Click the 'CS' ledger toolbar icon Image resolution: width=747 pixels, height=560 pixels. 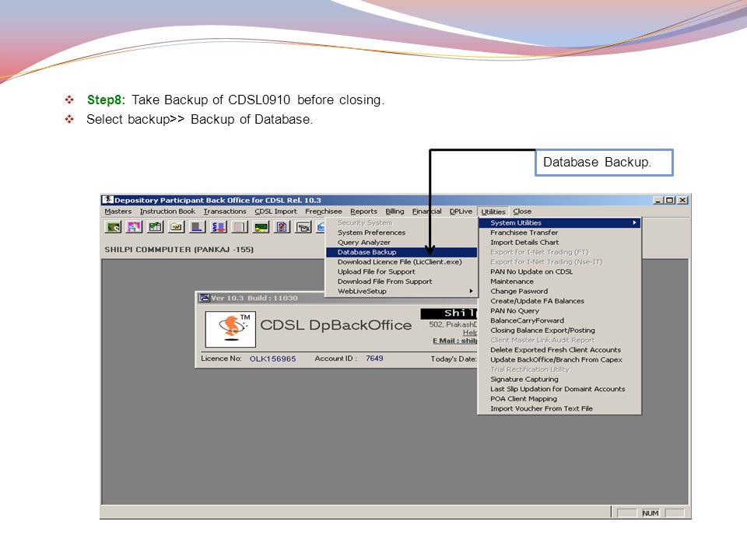pyautogui.click(x=218, y=227)
